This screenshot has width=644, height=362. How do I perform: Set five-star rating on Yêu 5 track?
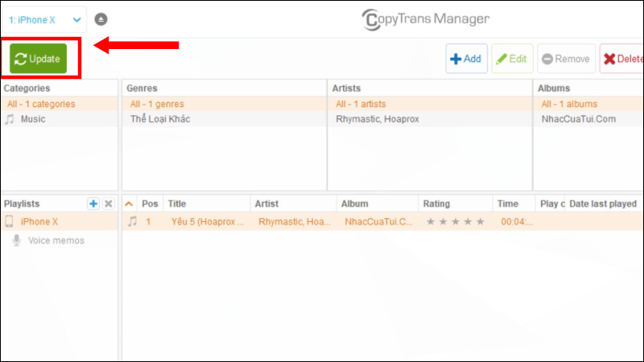pos(480,222)
